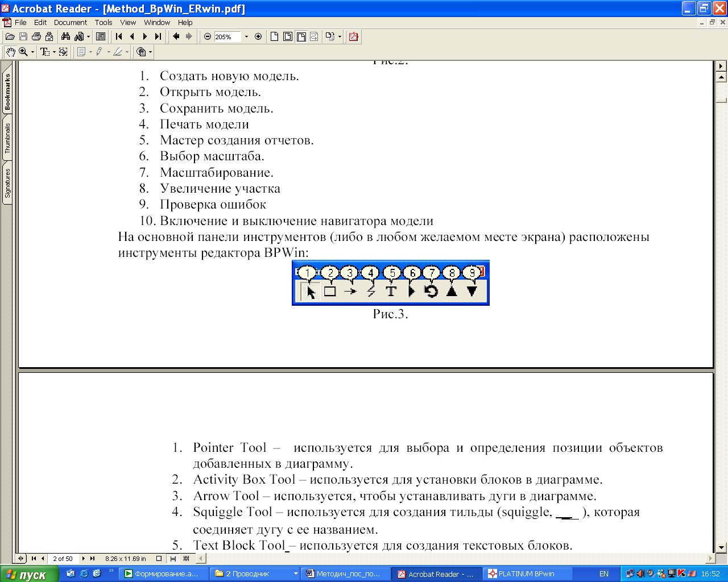Click the Go to Previous View arrow
Viewport: 728px width, 582px height.
[x=176, y=37]
